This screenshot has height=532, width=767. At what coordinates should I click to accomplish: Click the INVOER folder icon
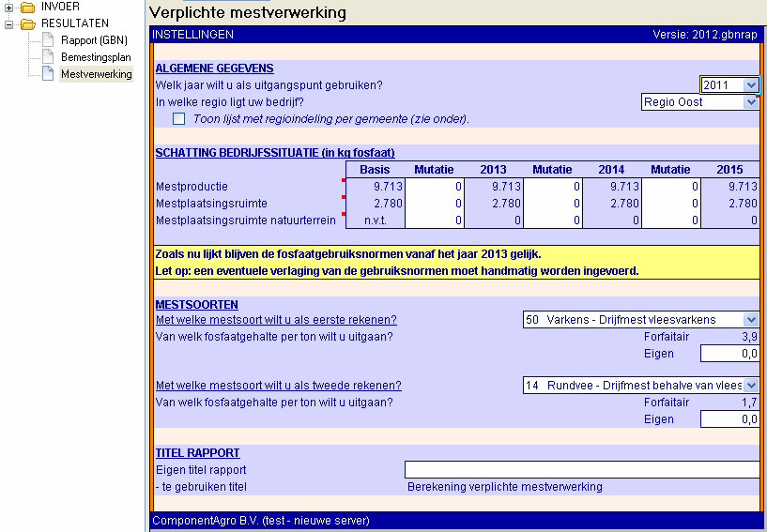[x=27, y=8]
